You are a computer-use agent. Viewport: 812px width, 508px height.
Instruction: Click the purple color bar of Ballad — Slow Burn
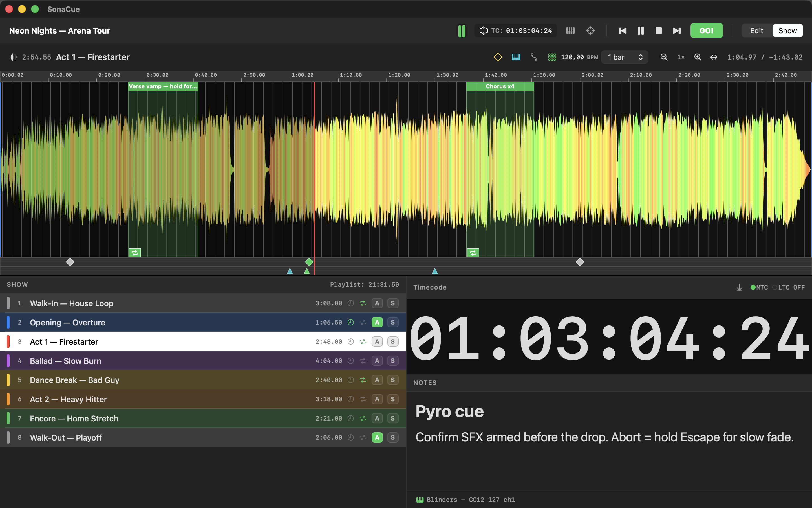[x=8, y=360]
